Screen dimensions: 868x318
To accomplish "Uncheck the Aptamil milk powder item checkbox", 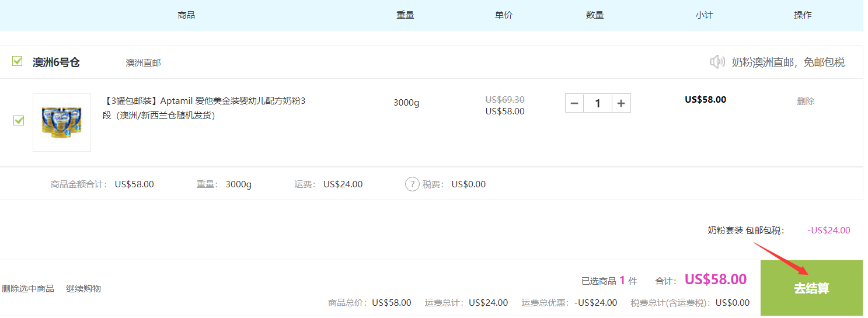I will [x=19, y=120].
